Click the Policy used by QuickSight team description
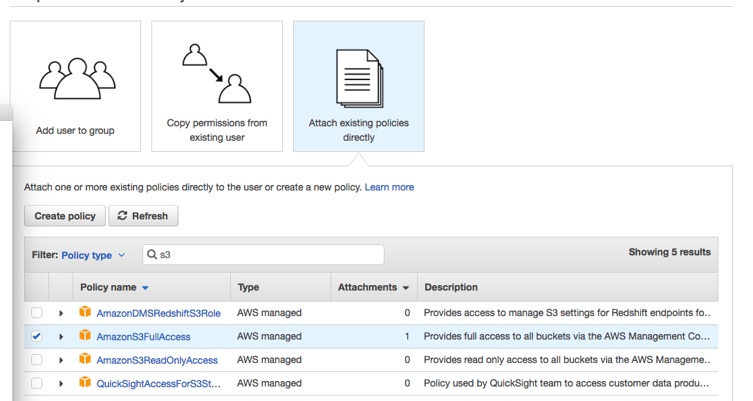Viewport: 753px width, 401px height. [566, 383]
